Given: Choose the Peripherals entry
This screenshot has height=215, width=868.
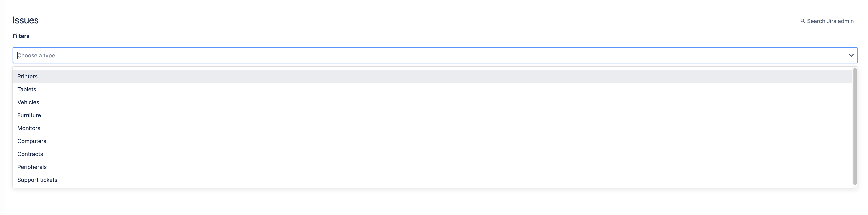Looking at the screenshot, I should [432, 167].
